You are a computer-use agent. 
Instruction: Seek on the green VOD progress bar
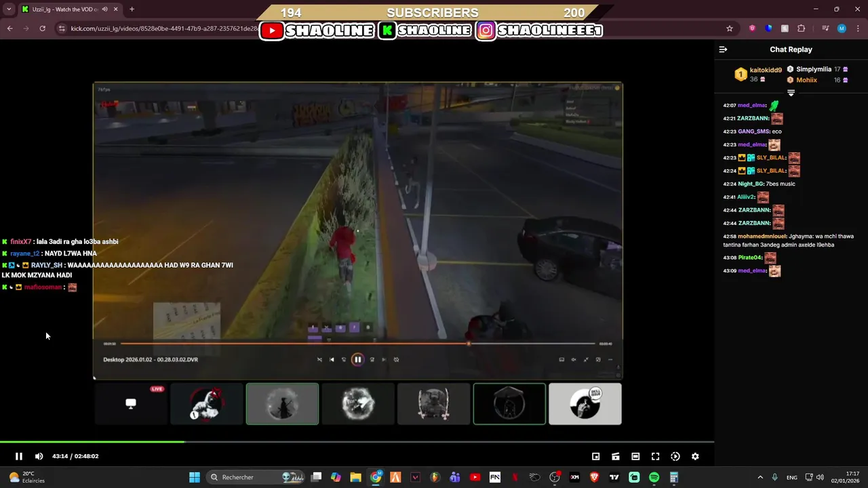click(357, 442)
